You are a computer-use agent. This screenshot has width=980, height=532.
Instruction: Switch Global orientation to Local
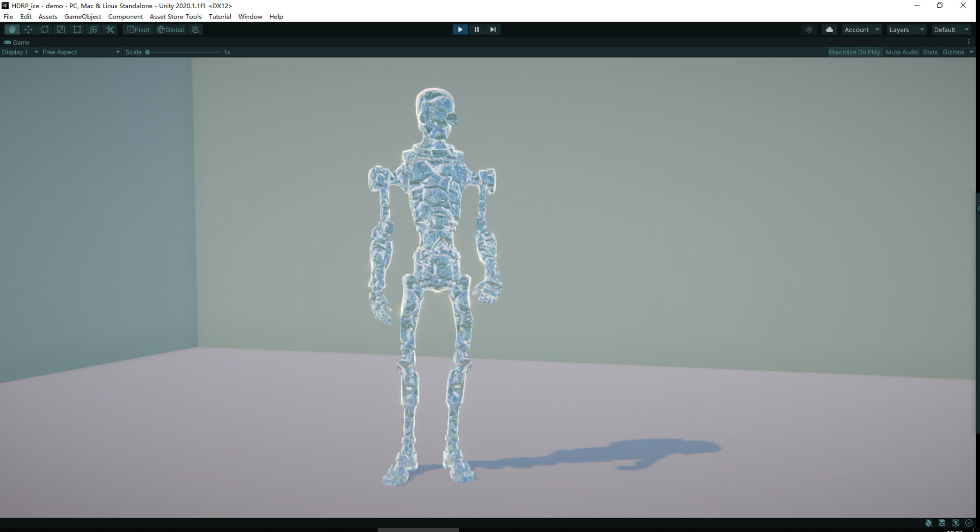(x=170, y=29)
